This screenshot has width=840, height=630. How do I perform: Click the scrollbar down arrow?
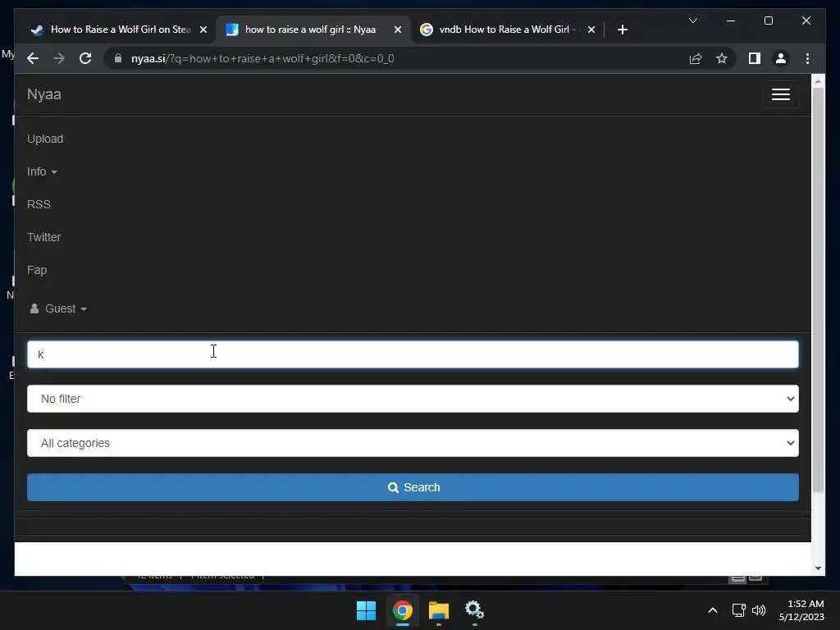click(818, 568)
